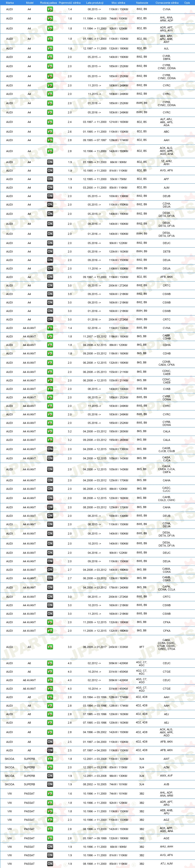Click petrol icon in VW Passat 2.3 AGZ row
Image resolution: width=195 pixels, height=868 pixels.
(x=50, y=820)
